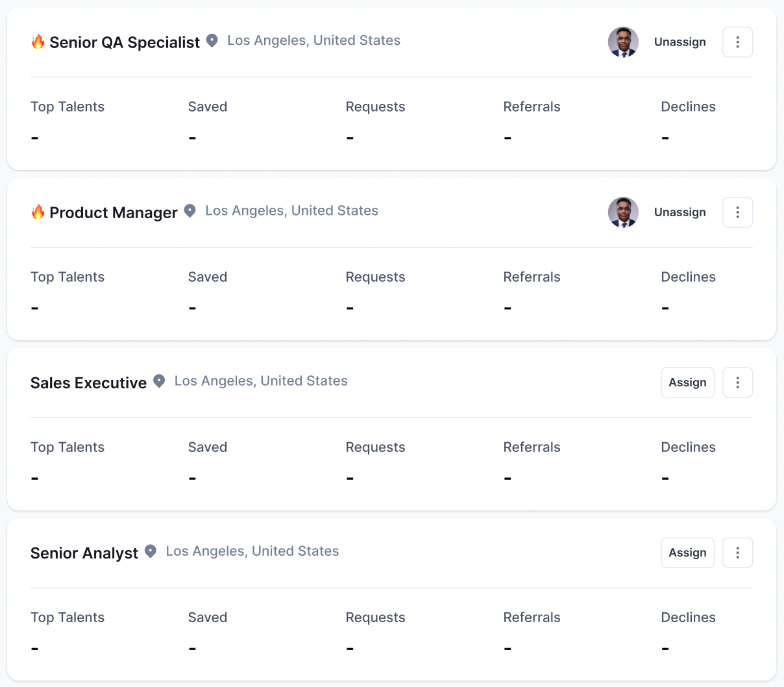Click the assignee avatar on Senior QA Specialist
This screenshot has width=784, height=687.
[623, 42]
